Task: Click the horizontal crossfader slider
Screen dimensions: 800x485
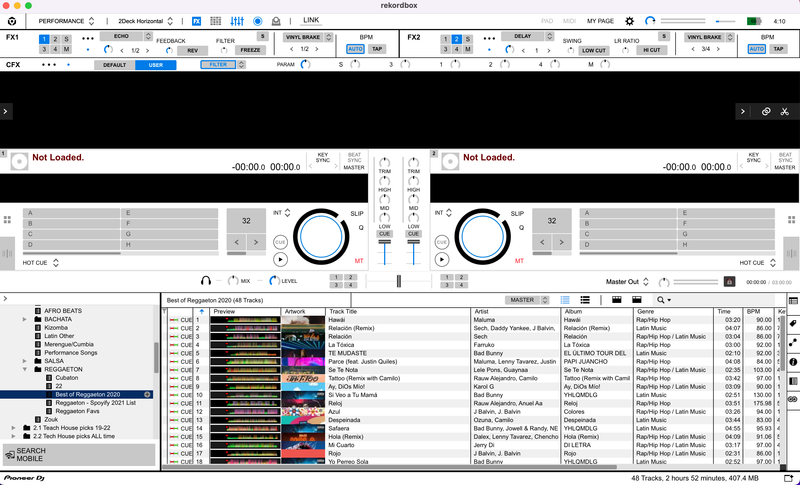Action: click(x=399, y=282)
